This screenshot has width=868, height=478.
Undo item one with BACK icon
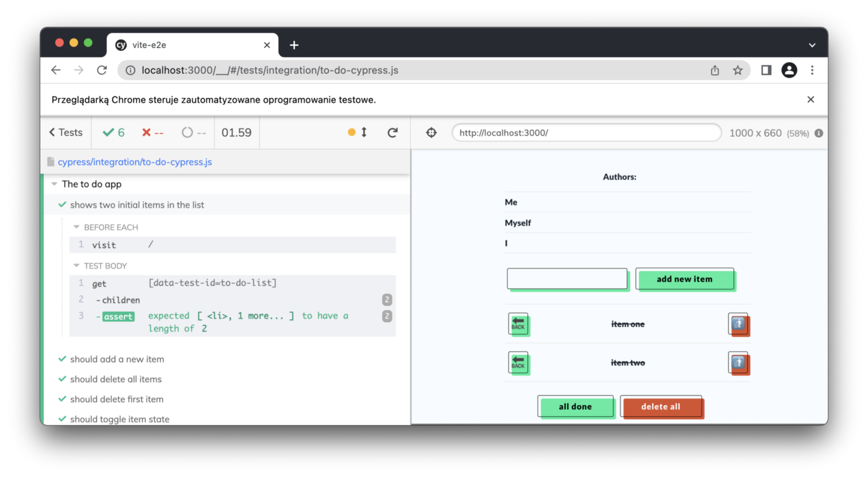pyautogui.click(x=518, y=324)
